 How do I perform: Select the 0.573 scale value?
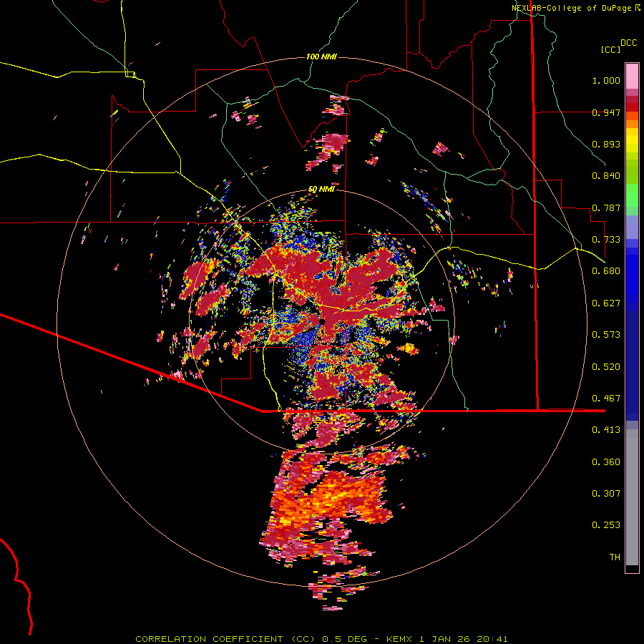pyautogui.click(x=606, y=335)
